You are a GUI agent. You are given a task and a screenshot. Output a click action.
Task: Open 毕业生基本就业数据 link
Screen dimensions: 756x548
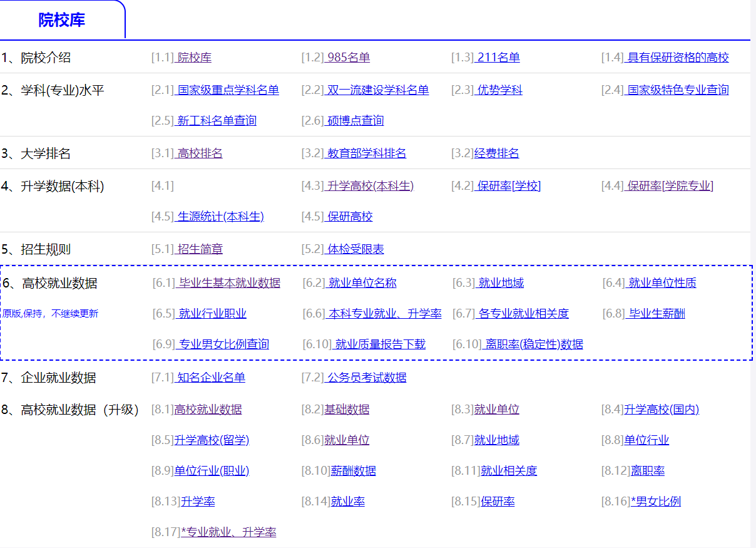(x=228, y=283)
